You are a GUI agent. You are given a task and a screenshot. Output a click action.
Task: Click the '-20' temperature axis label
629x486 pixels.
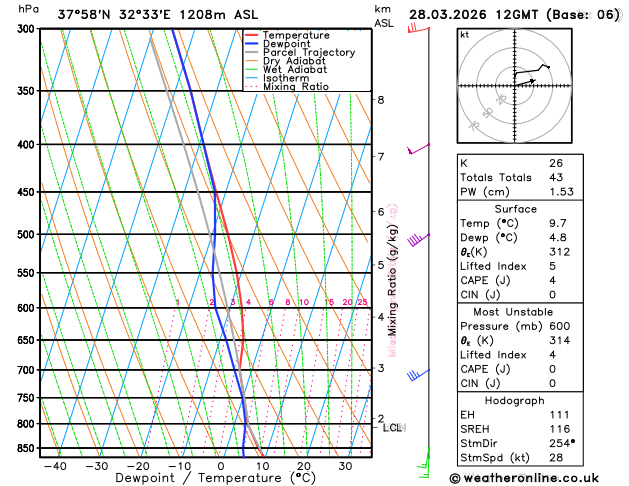(138, 466)
